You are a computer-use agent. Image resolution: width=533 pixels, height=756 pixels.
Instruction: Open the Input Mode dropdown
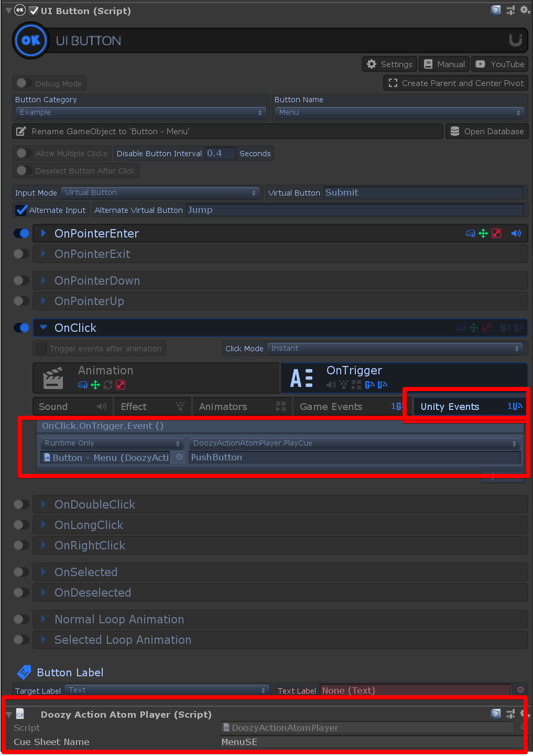160,193
